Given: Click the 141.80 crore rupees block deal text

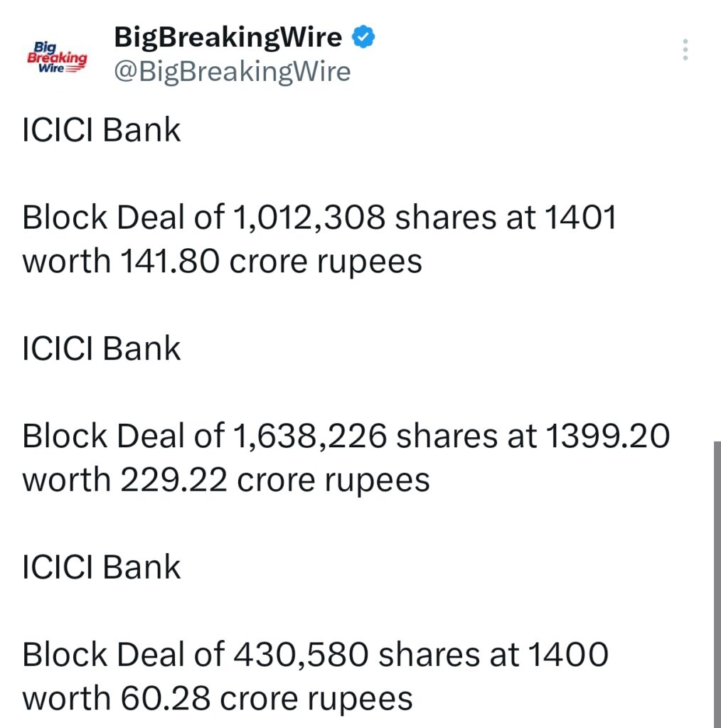Looking at the screenshot, I should (x=319, y=238).
